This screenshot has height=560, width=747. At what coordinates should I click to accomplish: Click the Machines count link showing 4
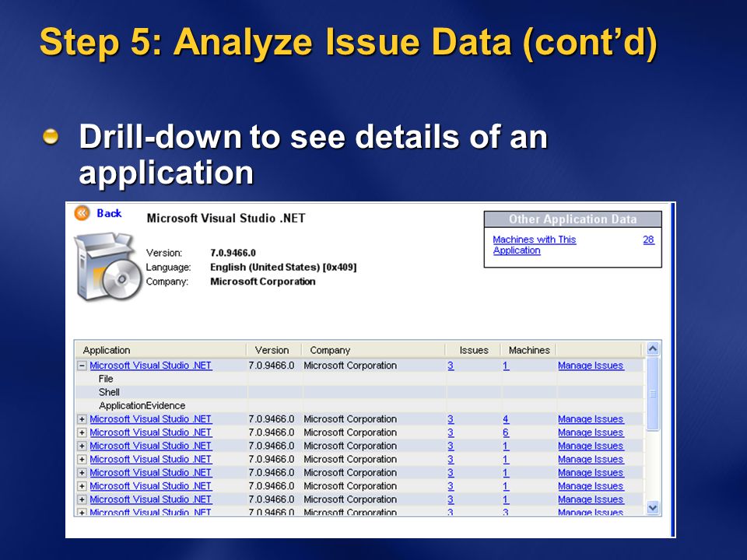coord(506,419)
